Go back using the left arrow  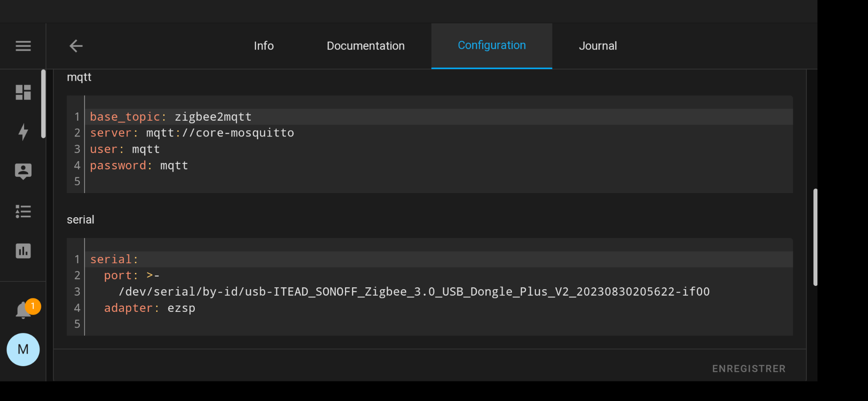point(76,46)
